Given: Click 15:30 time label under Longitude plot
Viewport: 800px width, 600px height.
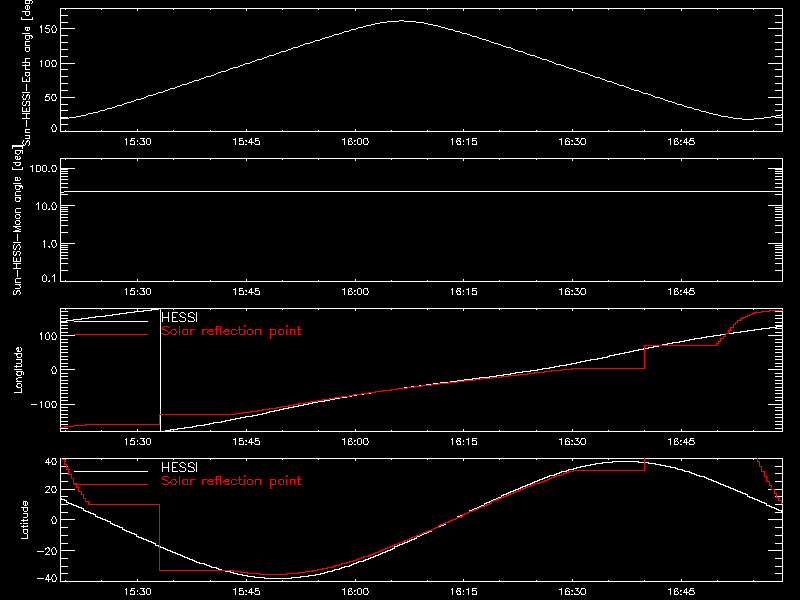Looking at the screenshot, I should (138, 442).
